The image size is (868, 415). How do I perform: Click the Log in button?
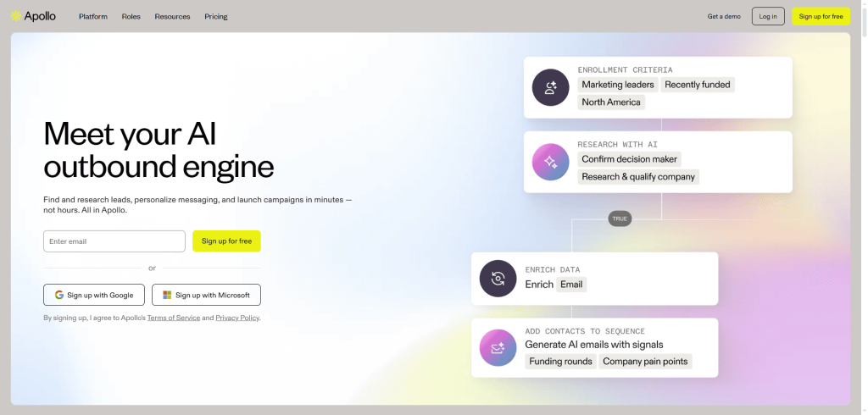pos(768,17)
